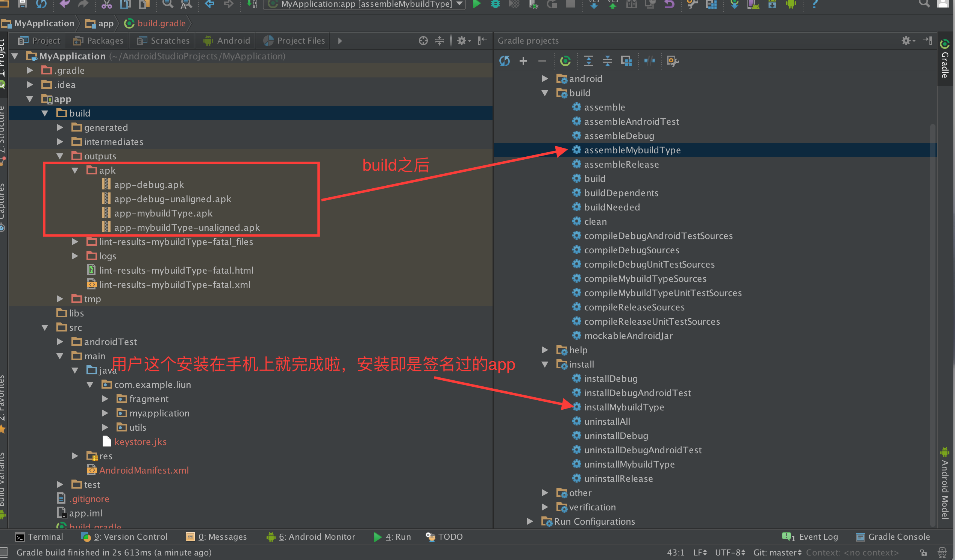Toggle offline mode in Gradle toolbar

(x=650, y=61)
